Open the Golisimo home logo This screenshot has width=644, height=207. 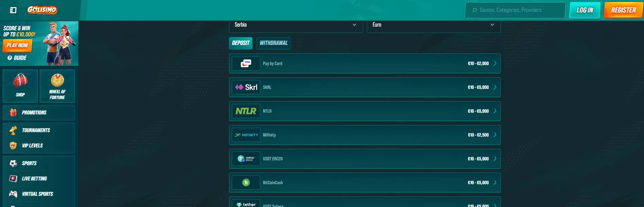pyautogui.click(x=42, y=10)
